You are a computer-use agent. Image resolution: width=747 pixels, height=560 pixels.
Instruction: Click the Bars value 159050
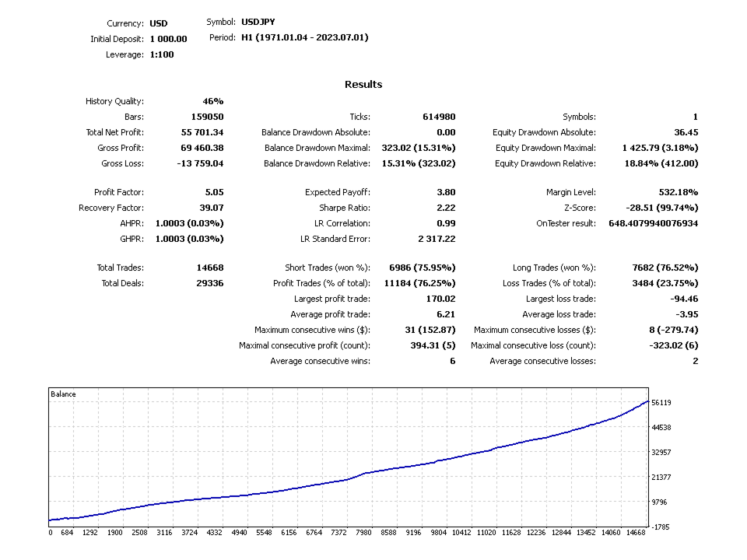tap(207, 117)
